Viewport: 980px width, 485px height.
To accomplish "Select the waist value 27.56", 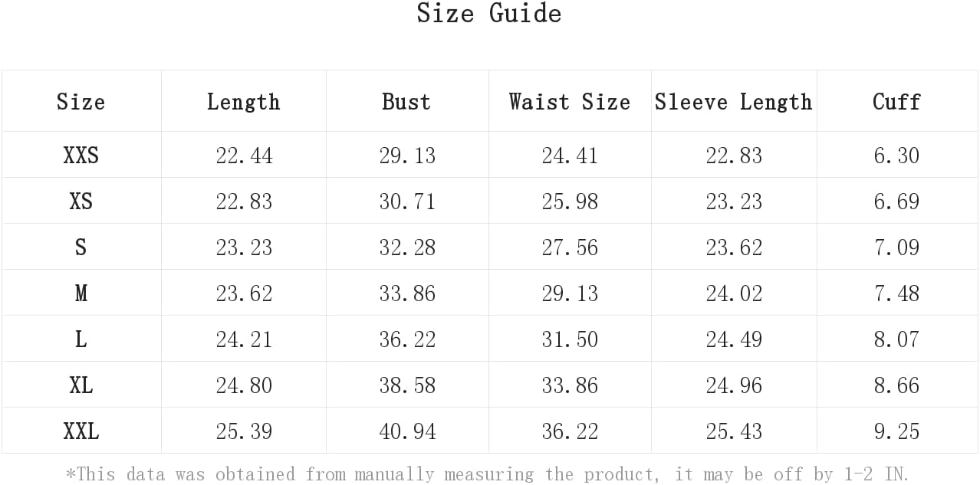I will [x=570, y=247].
